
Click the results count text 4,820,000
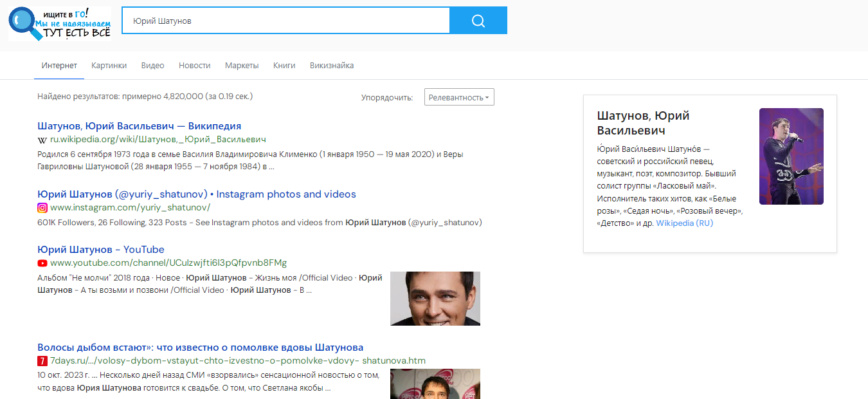[x=145, y=97]
